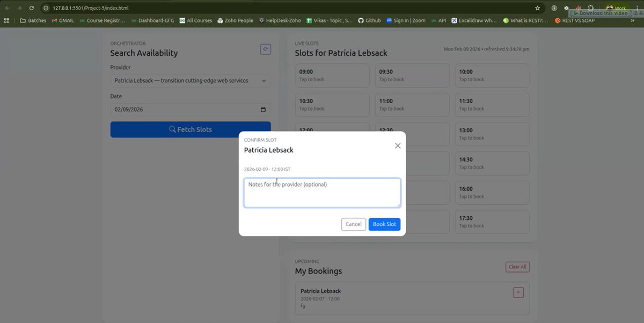Click the browser forward arrow
644x323 pixels.
point(19,8)
